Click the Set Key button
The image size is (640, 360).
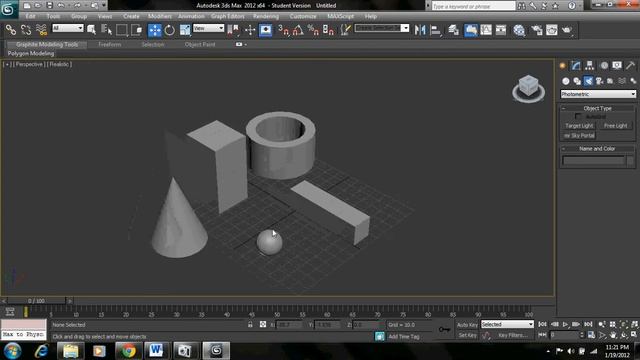click(x=467, y=336)
